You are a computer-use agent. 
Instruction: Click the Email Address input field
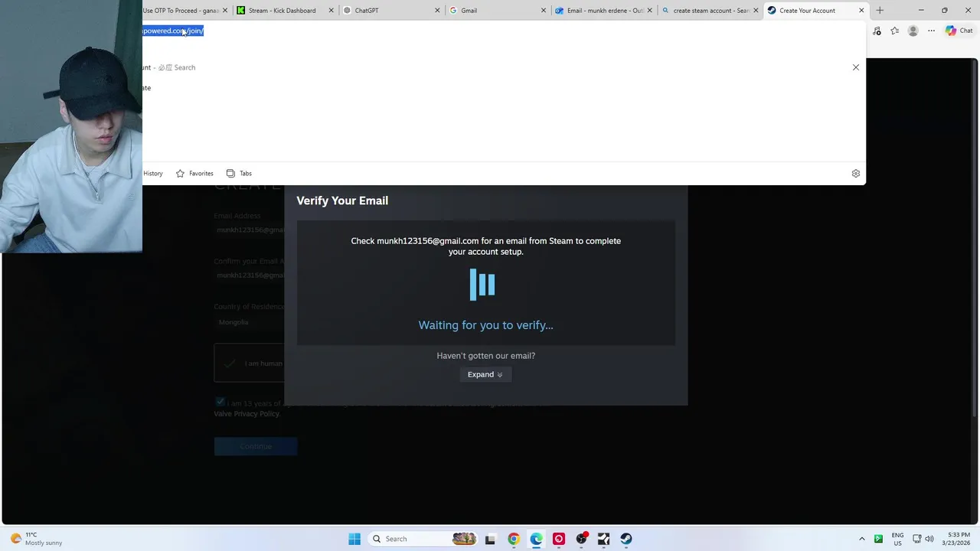click(249, 230)
